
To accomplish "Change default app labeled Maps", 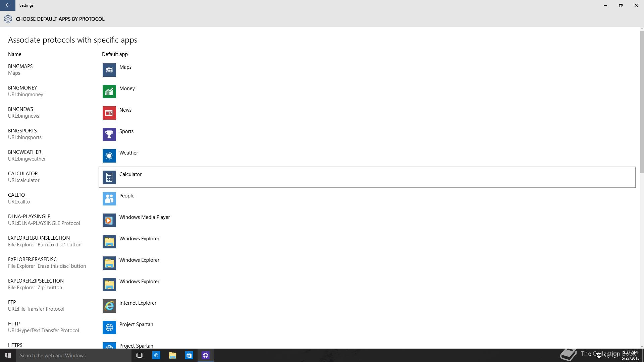I will pyautogui.click(x=125, y=67).
